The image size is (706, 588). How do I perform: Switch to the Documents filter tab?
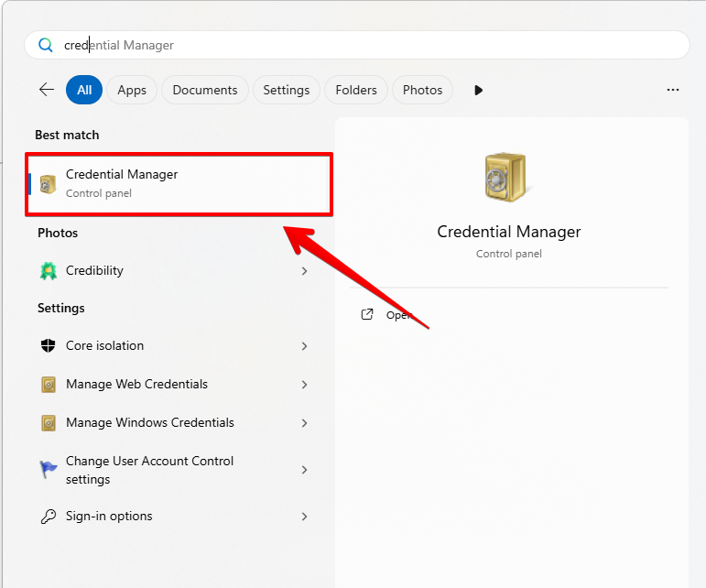pos(204,90)
